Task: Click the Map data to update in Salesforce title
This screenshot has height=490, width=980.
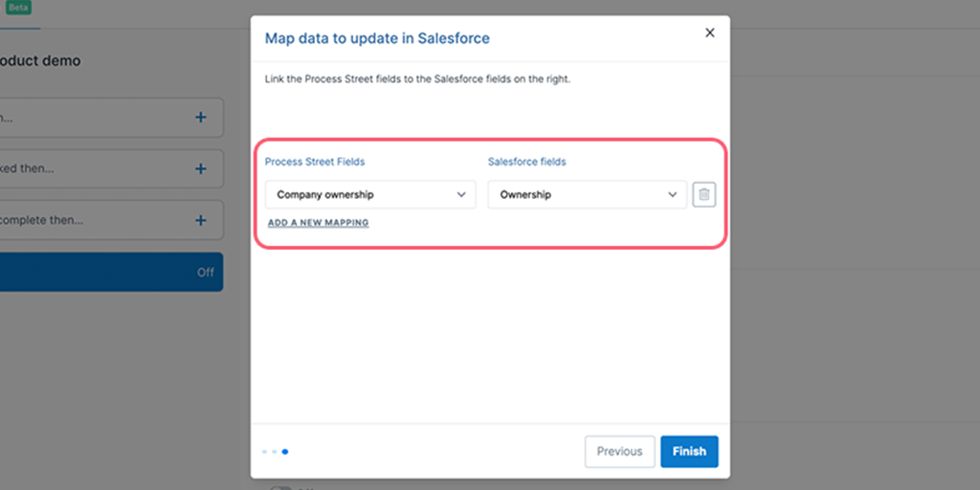Action: tap(377, 38)
